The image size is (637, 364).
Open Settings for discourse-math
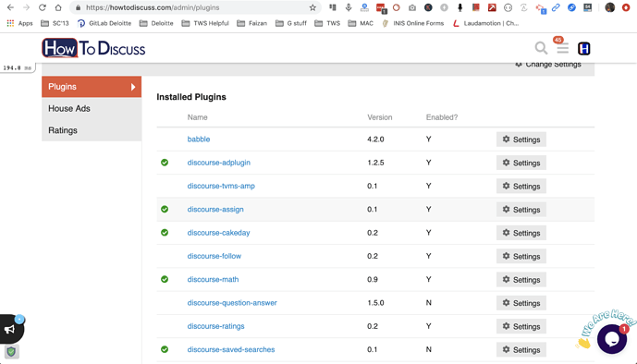click(521, 280)
